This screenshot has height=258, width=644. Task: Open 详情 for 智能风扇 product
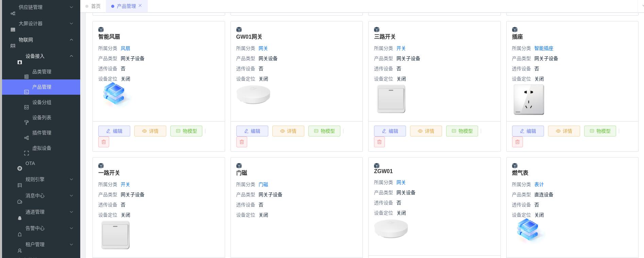pyautogui.click(x=150, y=131)
